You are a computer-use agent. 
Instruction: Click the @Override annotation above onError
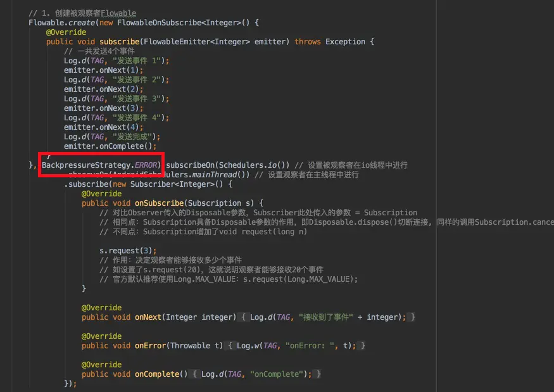(x=101, y=336)
